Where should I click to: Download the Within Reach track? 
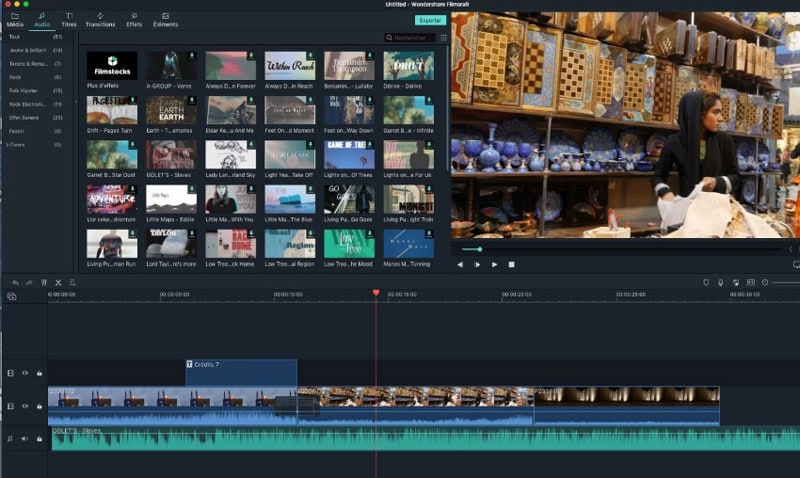pyautogui.click(x=310, y=55)
